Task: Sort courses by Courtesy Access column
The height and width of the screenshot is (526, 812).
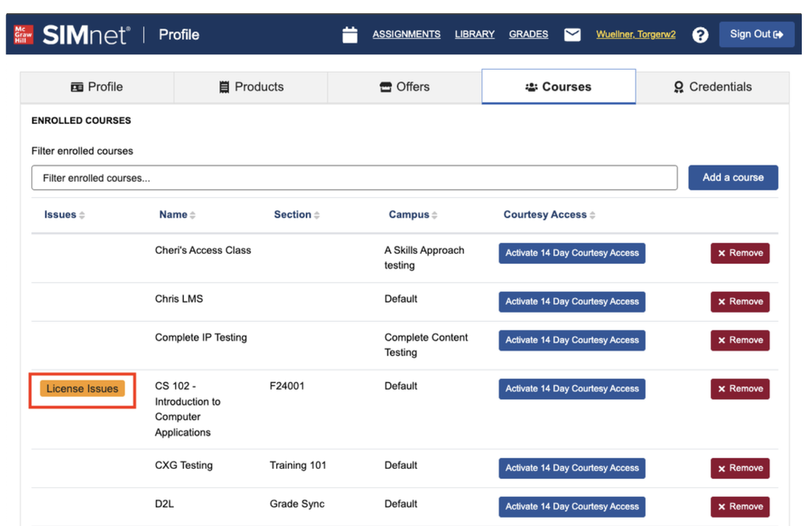Action: [549, 215]
